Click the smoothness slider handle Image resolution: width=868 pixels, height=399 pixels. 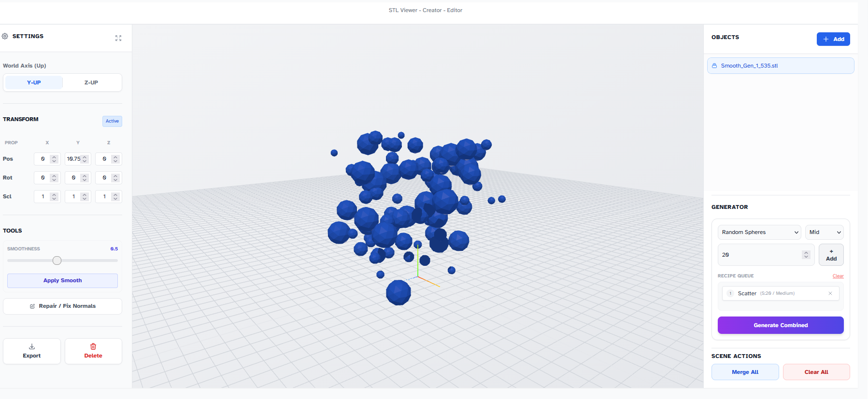(x=57, y=261)
